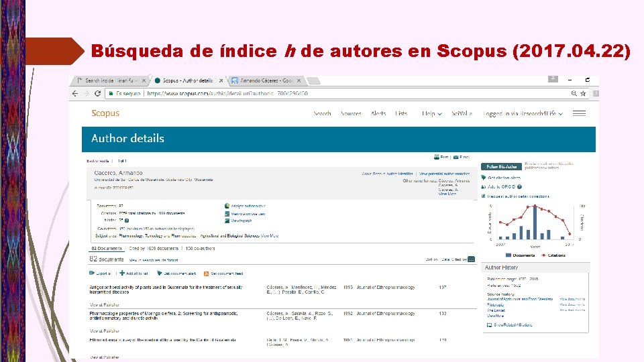Click the Documents legend swatch in chart
The image size is (644, 362).
coord(508,255)
